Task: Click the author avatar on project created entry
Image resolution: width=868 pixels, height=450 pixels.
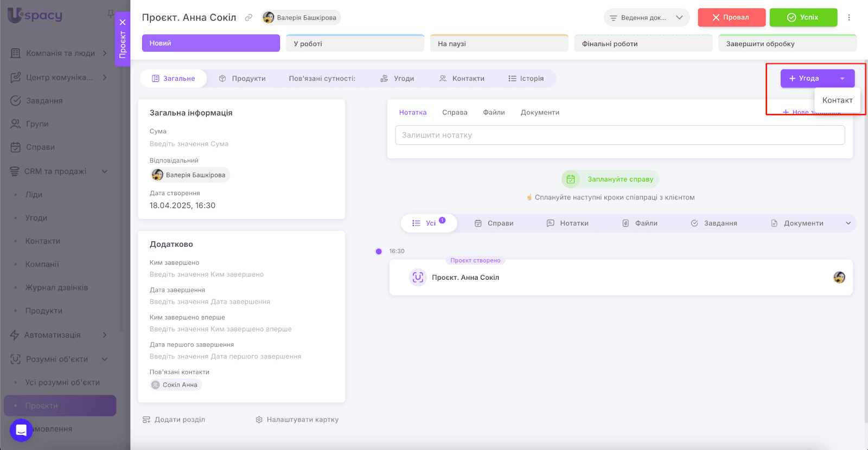Action: tap(839, 278)
